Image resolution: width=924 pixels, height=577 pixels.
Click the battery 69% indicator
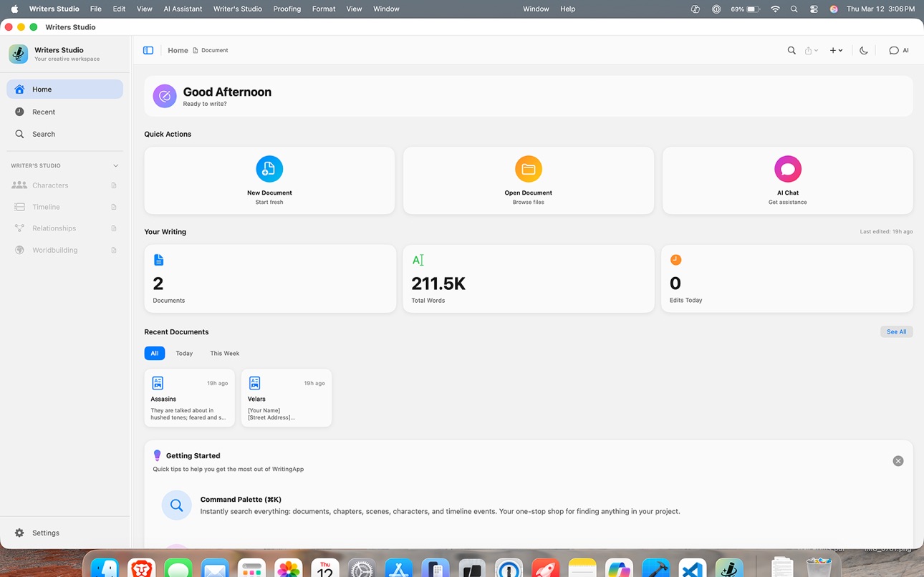(x=745, y=9)
